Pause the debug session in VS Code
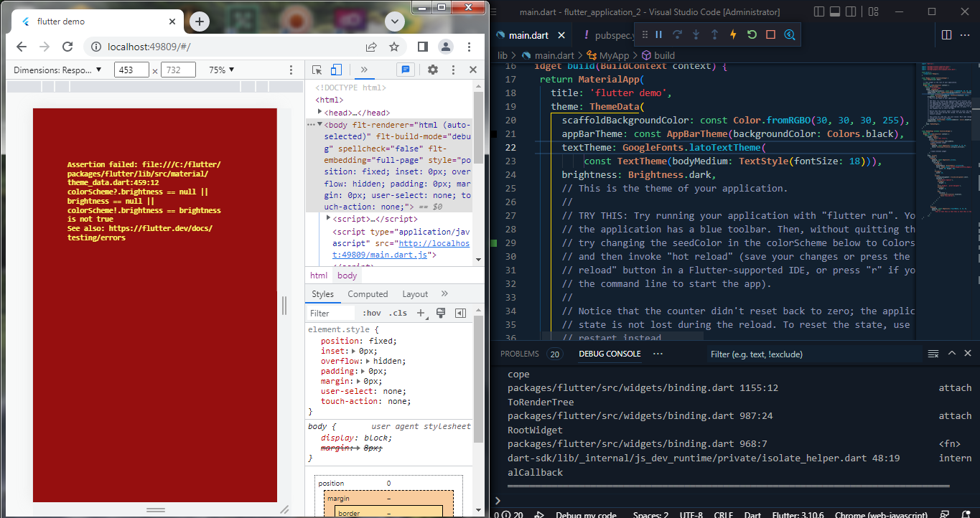This screenshot has height=518, width=980. point(658,34)
